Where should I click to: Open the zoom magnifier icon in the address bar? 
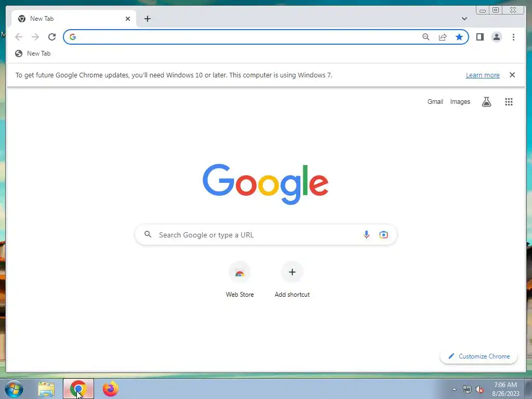click(426, 37)
